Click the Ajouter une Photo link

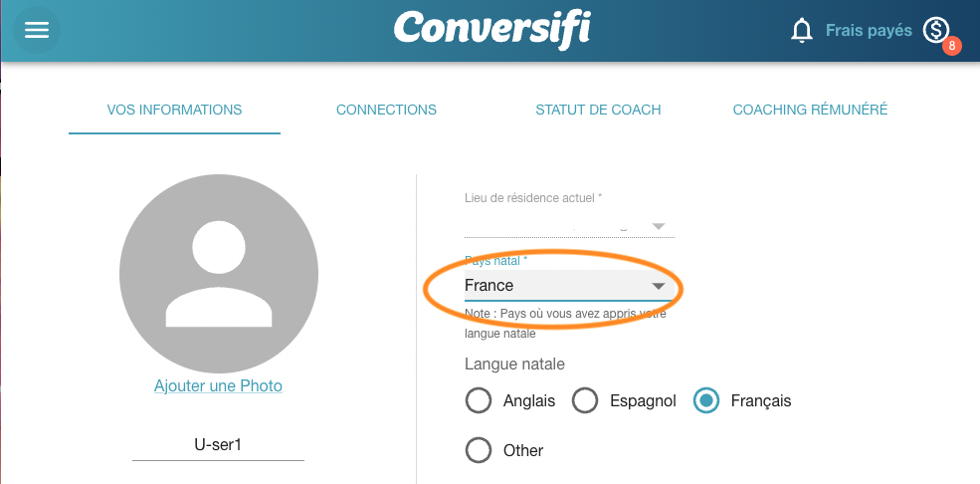pyautogui.click(x=218, y=385)
